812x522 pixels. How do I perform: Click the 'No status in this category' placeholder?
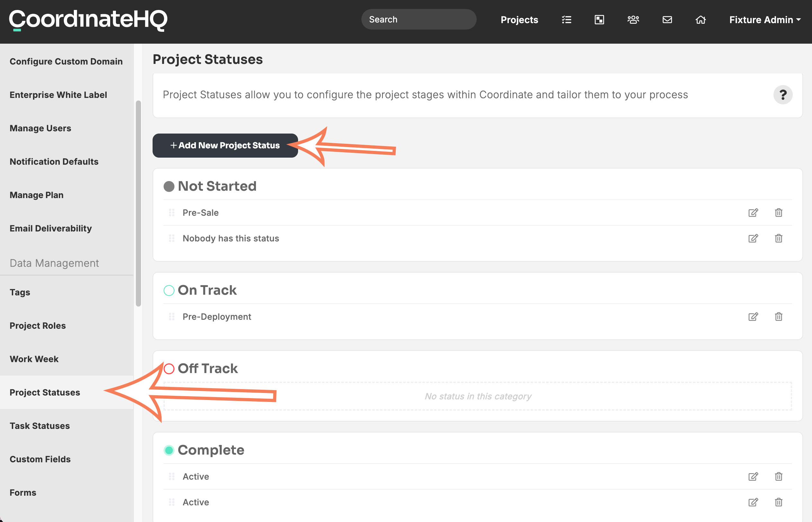tap(478, 396)
